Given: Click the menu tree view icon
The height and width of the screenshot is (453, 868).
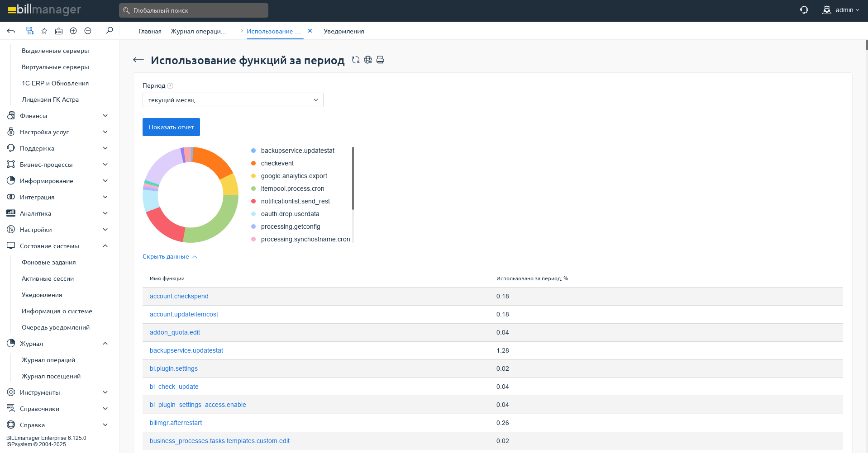Looking at the screenshot, I should 30,31.
